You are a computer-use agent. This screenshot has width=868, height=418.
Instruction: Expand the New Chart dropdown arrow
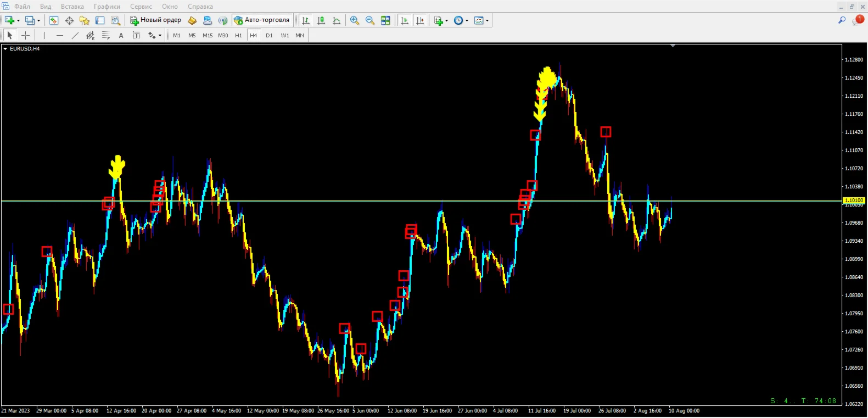click(x=18, y=20)
